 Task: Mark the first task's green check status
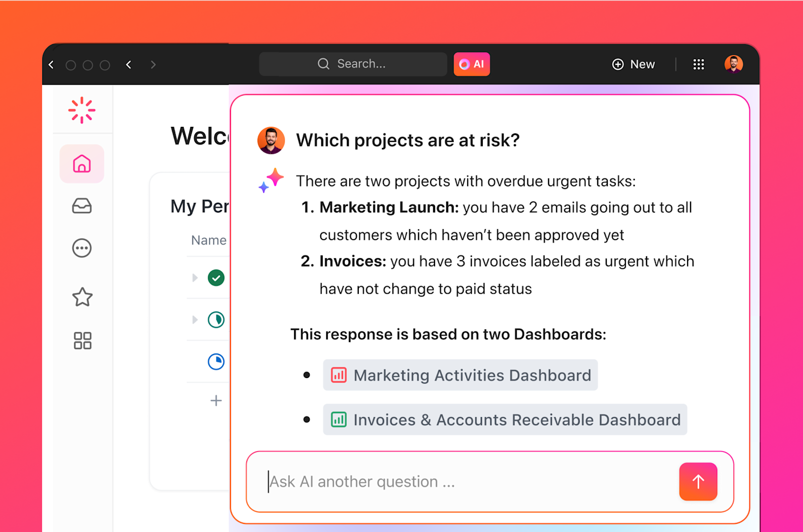click(216, 278)
